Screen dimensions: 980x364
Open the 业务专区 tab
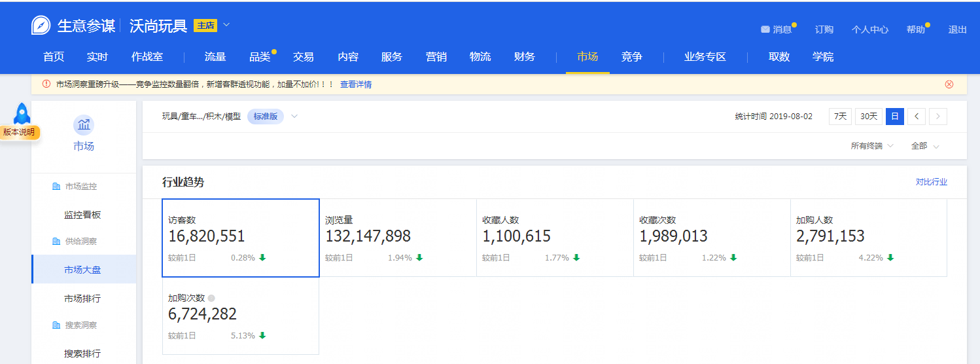(705, 57)
